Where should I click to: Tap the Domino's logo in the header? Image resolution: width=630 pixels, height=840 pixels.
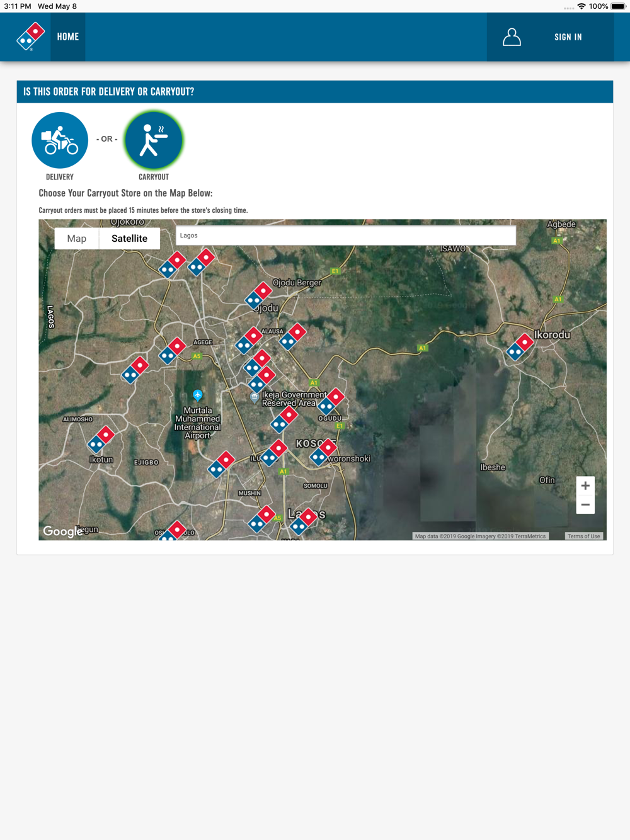(30, 37)
